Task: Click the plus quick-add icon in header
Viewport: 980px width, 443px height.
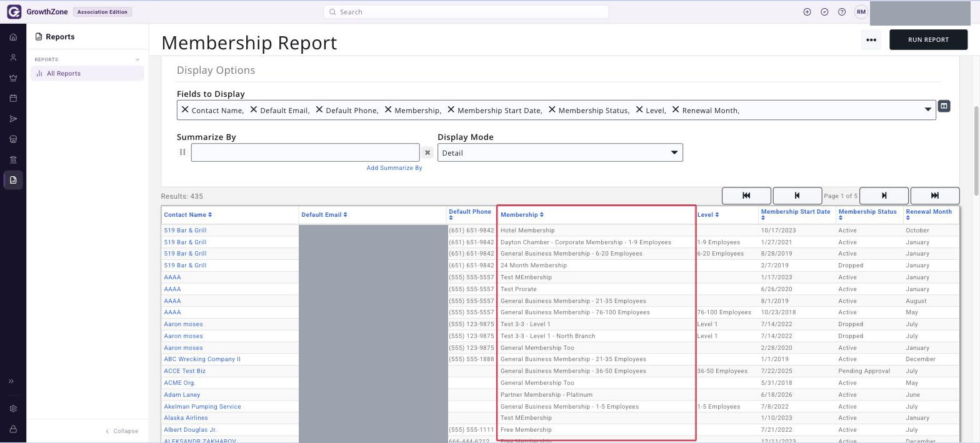Action: (x=807, y=12)
